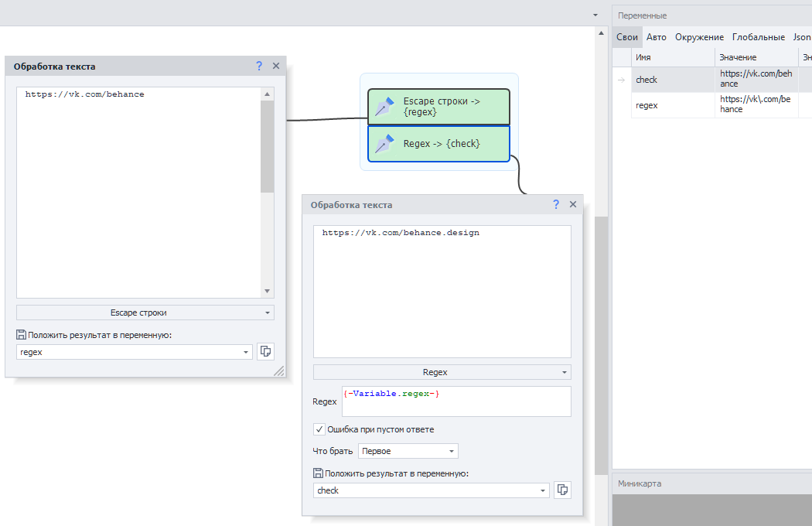Screen dimensions: 812x526
Task: Open the Глобальные variables tab
Action: click(759, 37)
